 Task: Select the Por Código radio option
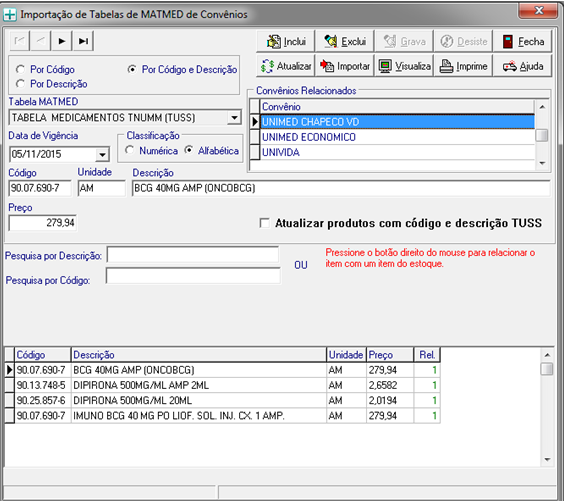pos(21,69)
